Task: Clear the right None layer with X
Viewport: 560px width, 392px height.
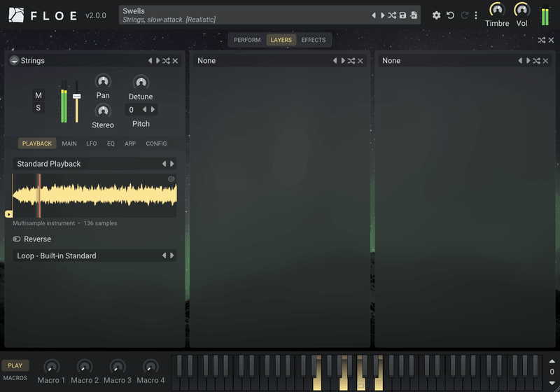Action: coord(545,61)
